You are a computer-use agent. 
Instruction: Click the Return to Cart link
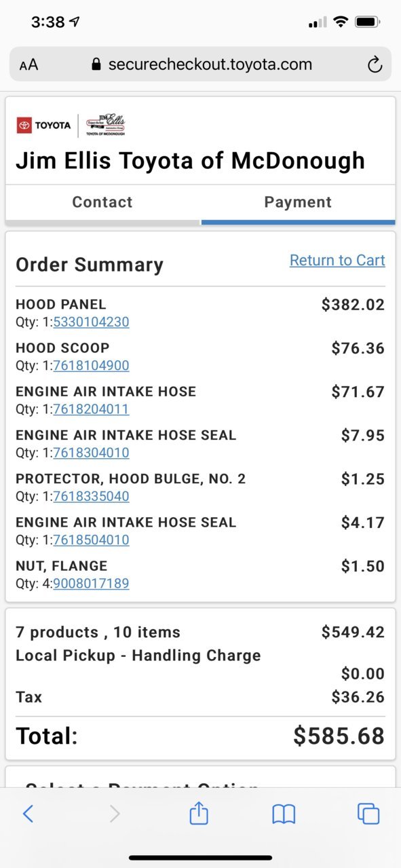337,260
